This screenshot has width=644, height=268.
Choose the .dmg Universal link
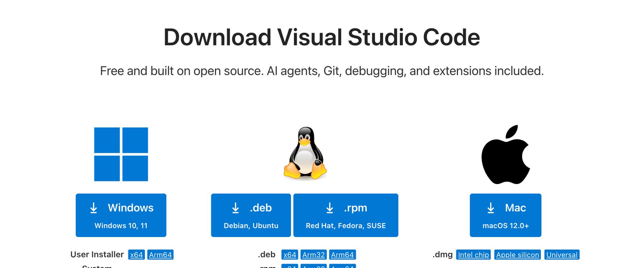pos(562,255)
